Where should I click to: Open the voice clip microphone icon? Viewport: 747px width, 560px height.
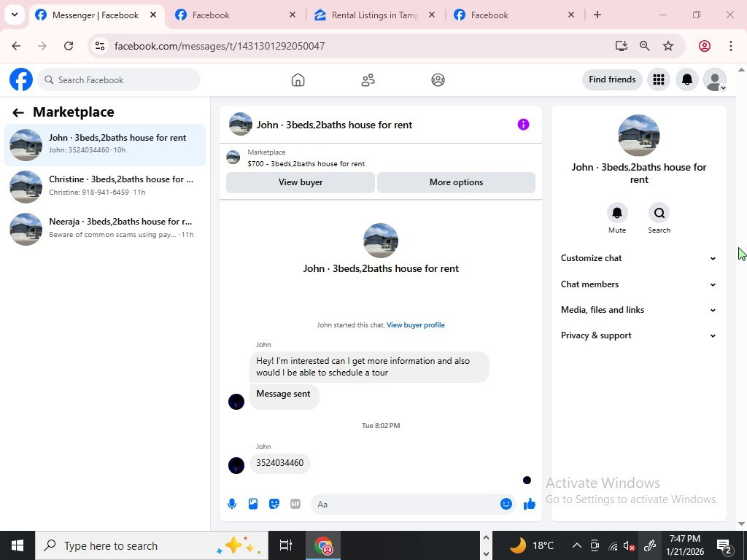pyautogui.click(x=232, y=504)
